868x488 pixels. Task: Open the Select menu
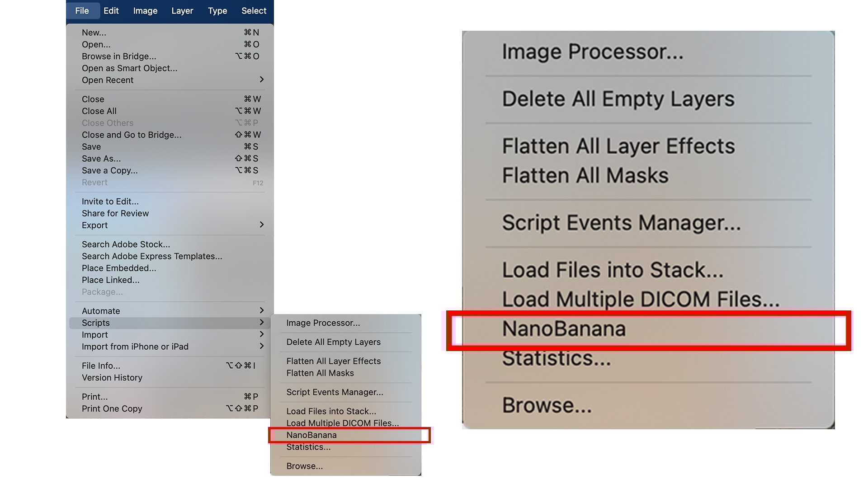tap(254, 10)
